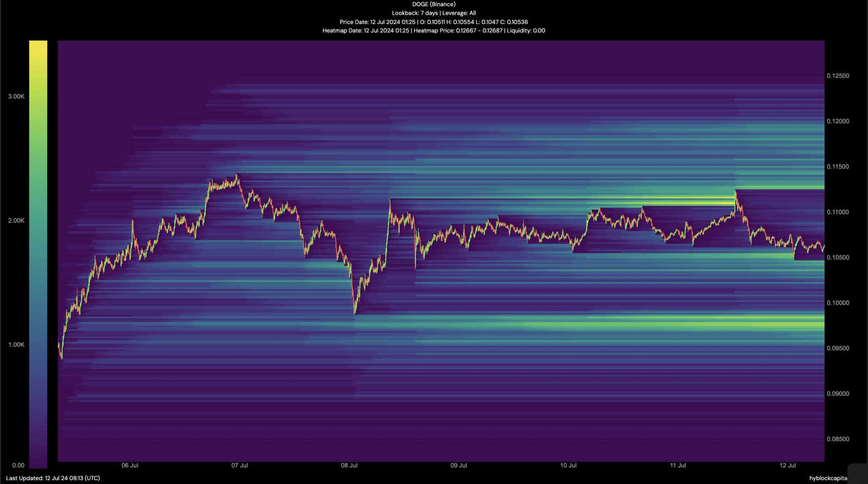
Task: Click the 0.12500 price axis label
Action: (x=838, y=76)
